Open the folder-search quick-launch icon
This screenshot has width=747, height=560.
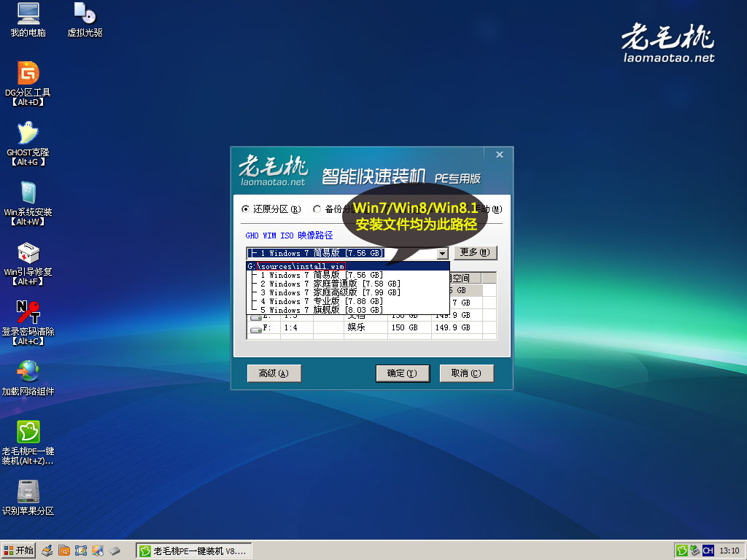click(x=64, y=551)
